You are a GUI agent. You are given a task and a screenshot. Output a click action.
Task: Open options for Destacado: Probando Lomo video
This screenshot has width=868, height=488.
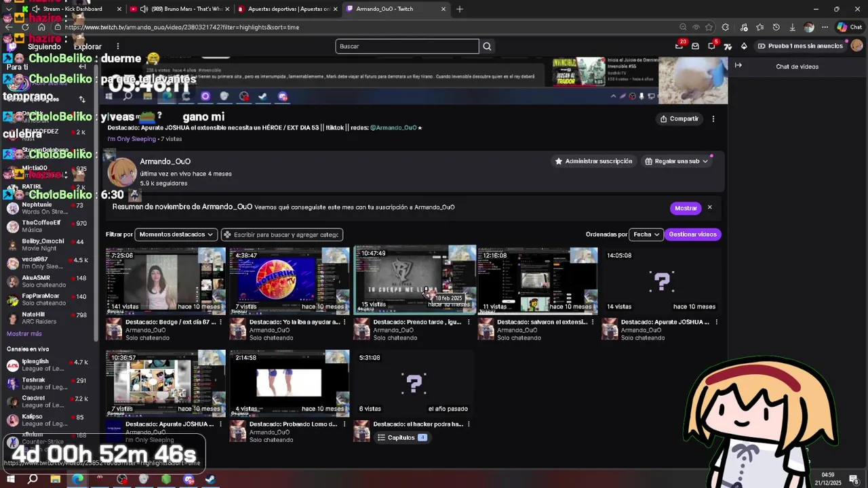click(x=344, y=424)
